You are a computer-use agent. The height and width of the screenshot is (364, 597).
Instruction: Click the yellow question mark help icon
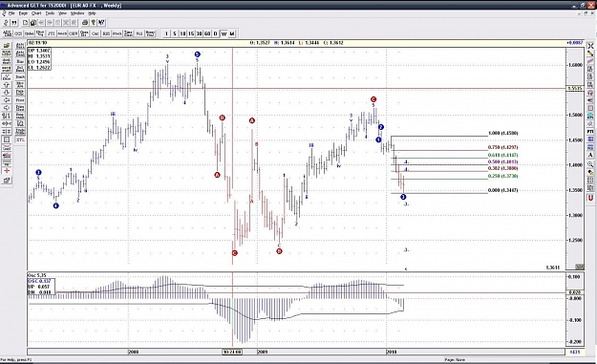coord(94,23)
